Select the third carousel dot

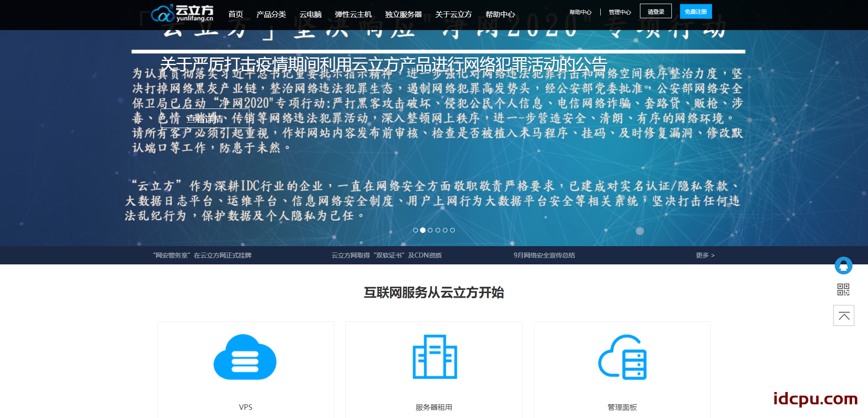pyautogui.click(x=430, y=230)
